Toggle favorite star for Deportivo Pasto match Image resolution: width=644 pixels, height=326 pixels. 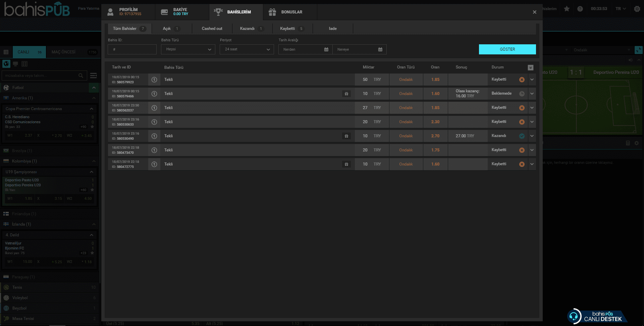click(92, 190)
